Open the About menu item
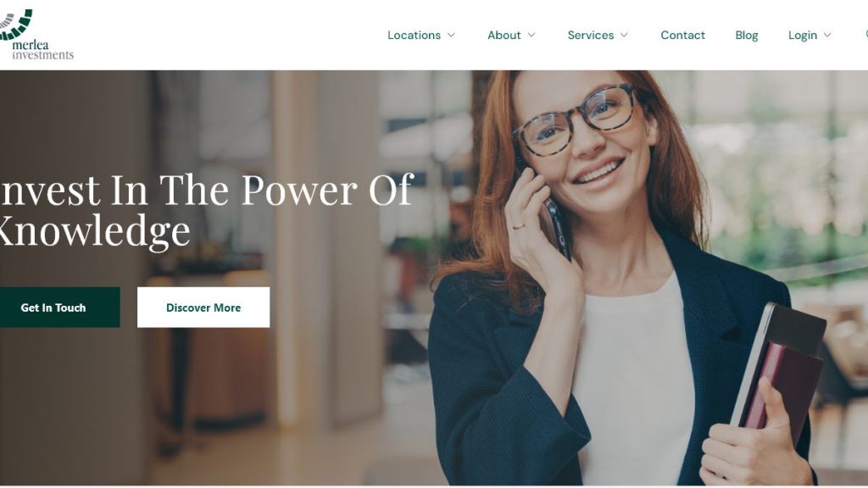 pyautogui.click(x=504, y=35)
